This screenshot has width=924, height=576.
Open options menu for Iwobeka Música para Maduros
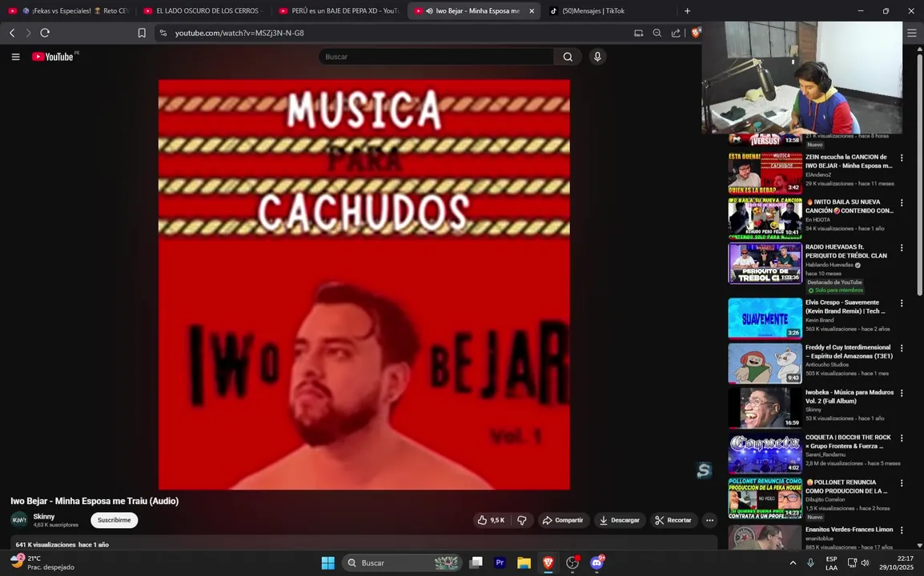[x=901, y=393]
